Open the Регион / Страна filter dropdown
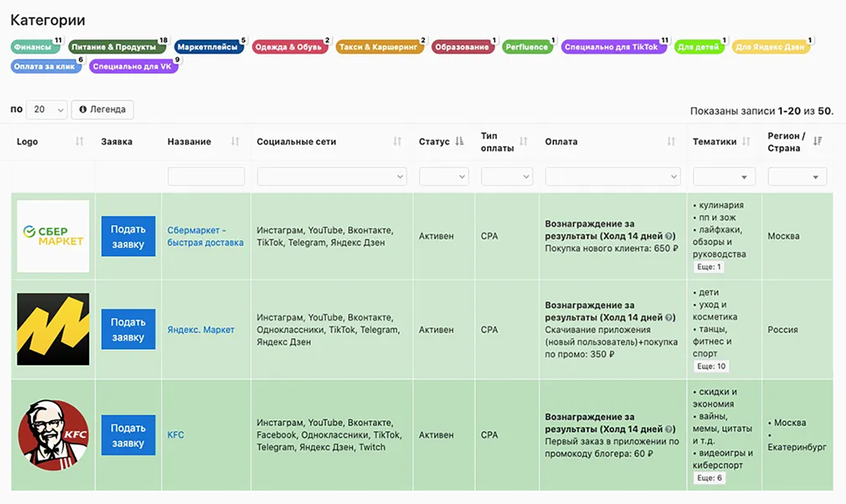The image size is (846, 504). (x=798, y=176)
